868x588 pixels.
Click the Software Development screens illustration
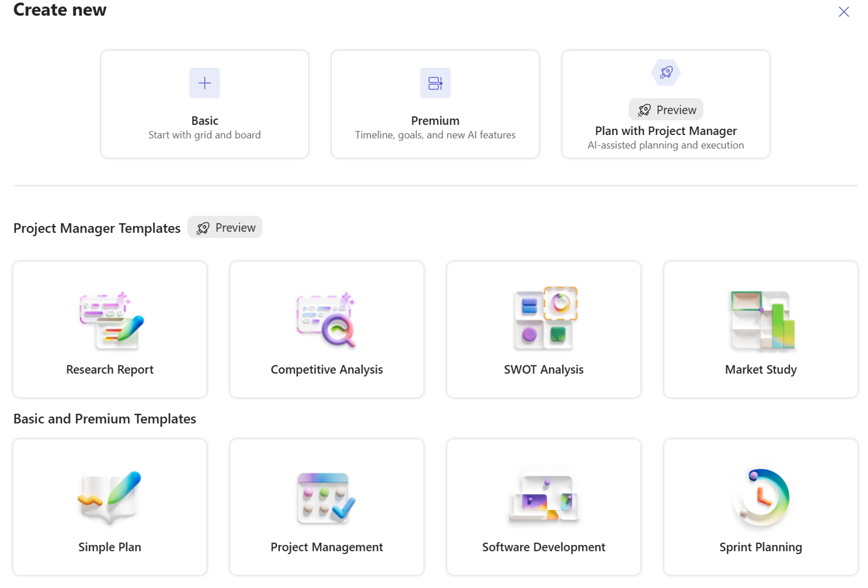[x=544, y=498]
